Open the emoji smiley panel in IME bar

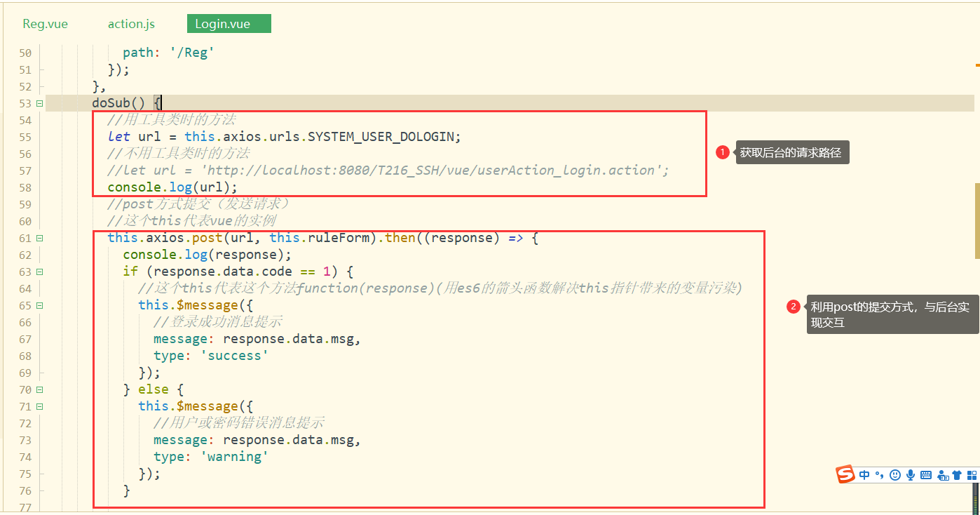(894, 475)
